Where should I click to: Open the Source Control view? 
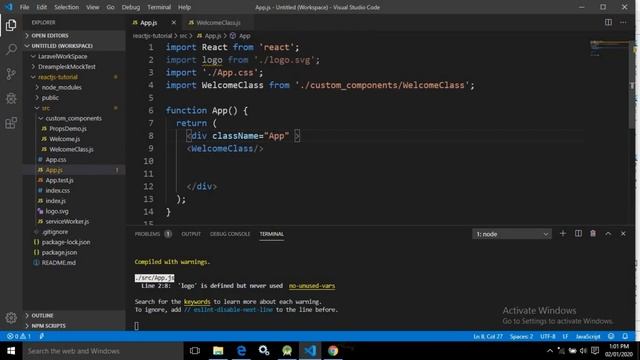click(x=11, y=74)
